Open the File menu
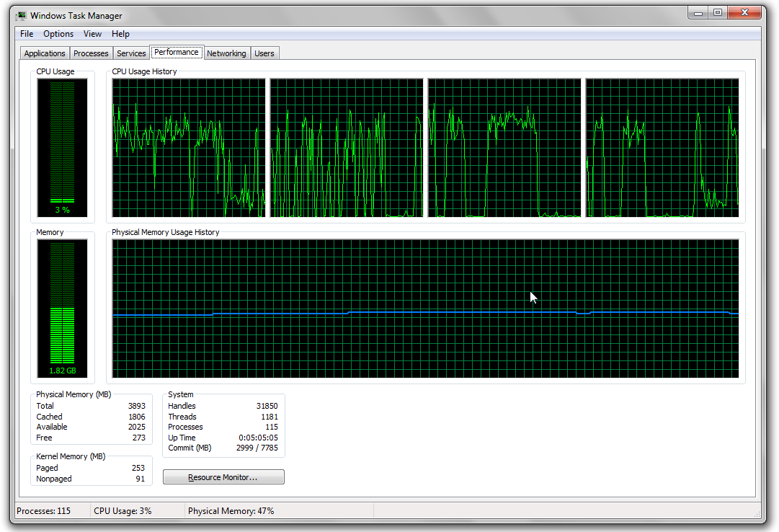The width and height of the screenshot is (779, 532). coord(27,34)
